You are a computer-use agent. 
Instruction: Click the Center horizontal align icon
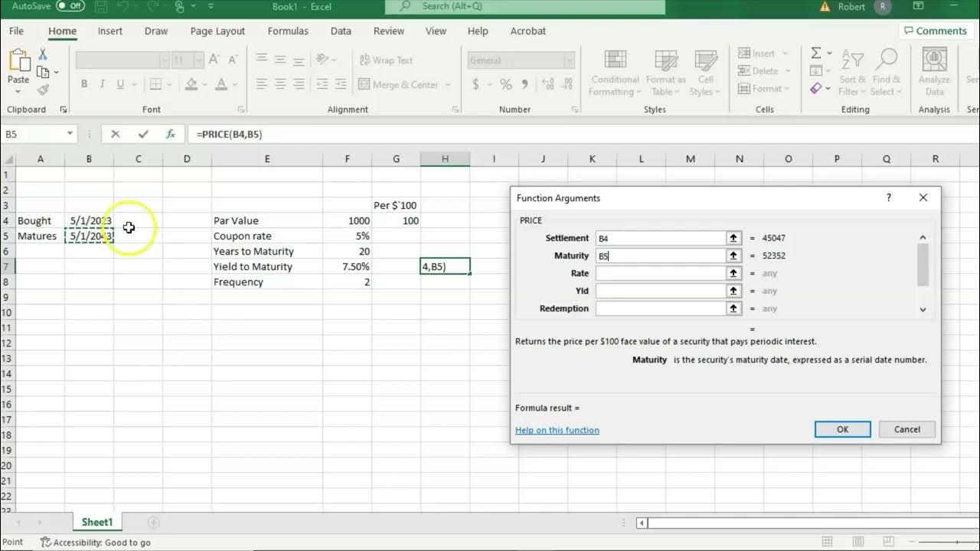tap(280, 84)
